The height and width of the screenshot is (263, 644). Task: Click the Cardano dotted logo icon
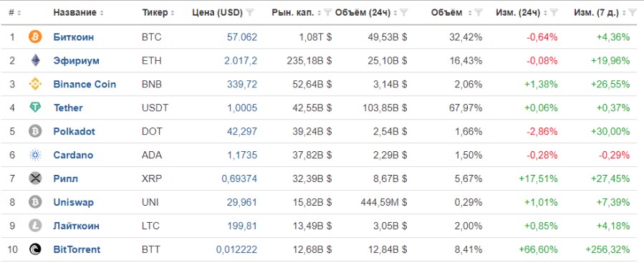coord(35,155)
